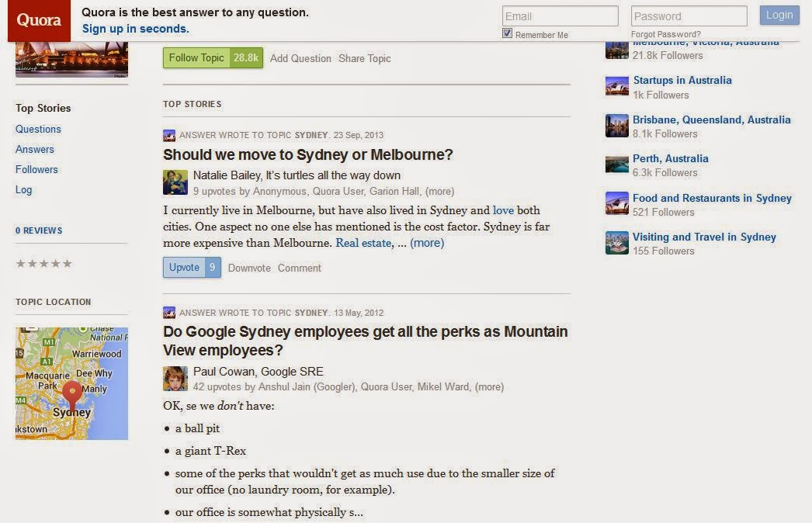The height and width of the screenshot is (523, 812).
Task: Follow the 'Real estate' link in the answer
Action: [363, 243]
